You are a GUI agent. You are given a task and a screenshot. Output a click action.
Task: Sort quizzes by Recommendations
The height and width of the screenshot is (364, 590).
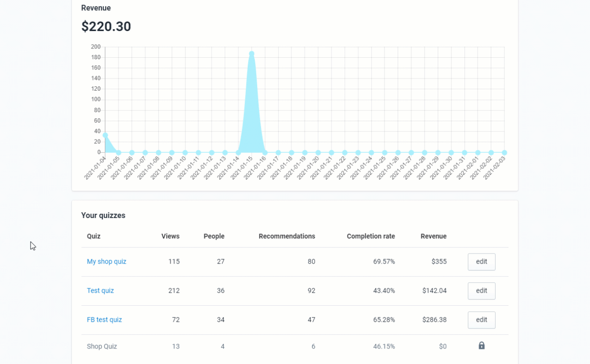click(287, 236)
